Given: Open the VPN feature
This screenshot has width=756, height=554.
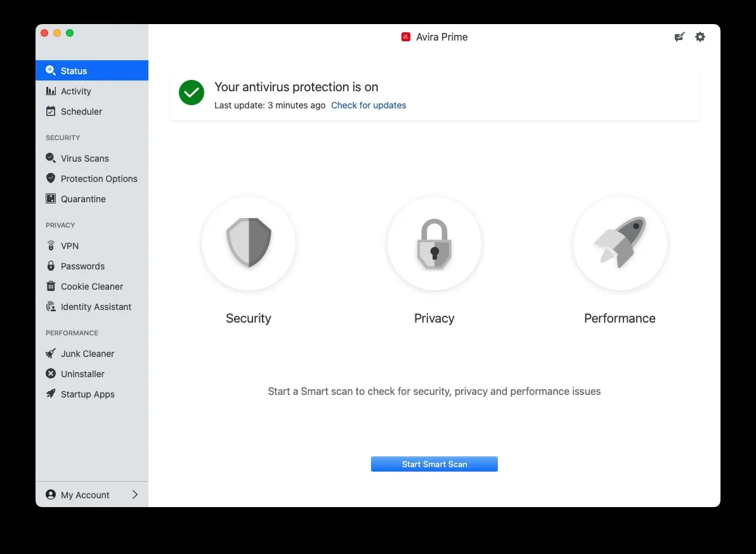Looking at the screenshot, I should point(70,245).
